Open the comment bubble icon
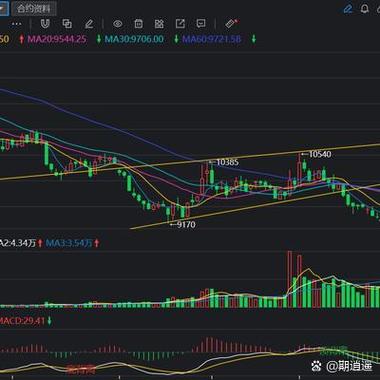Image resolution: width=380 pixels, height=380 pixels. [201, 24]
